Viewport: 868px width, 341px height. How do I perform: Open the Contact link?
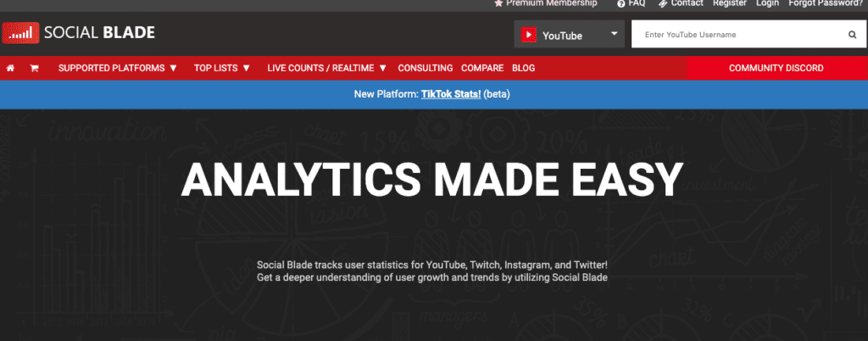coord(687,3)
